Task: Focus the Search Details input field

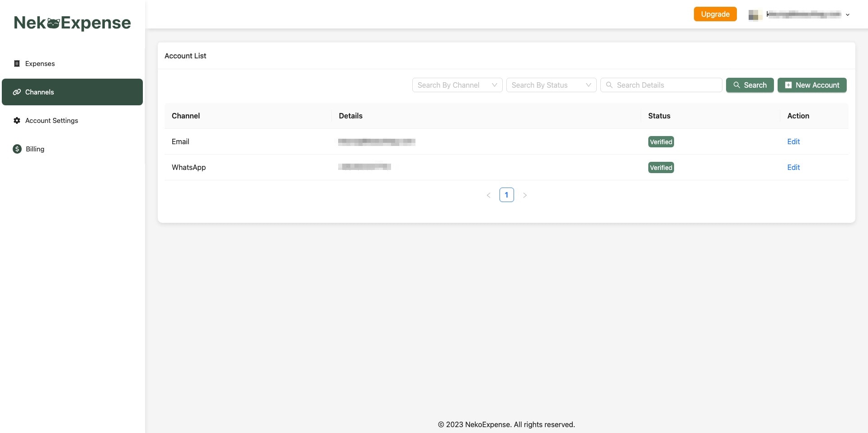Action: point(661,85)
